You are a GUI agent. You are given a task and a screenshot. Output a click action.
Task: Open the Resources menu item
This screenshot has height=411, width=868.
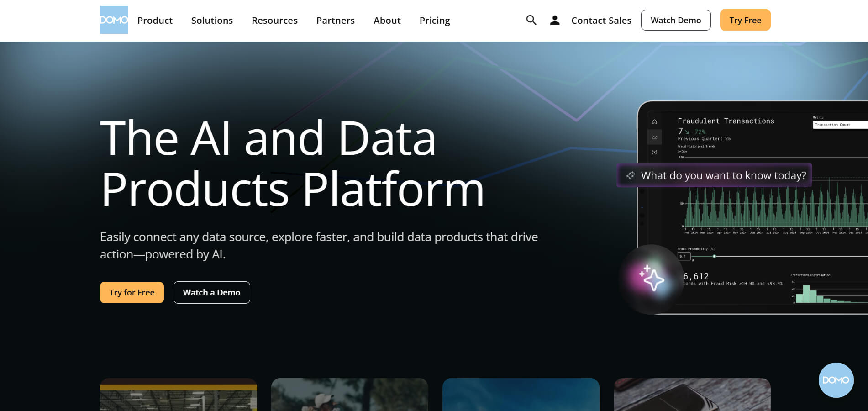pos(274,21)
